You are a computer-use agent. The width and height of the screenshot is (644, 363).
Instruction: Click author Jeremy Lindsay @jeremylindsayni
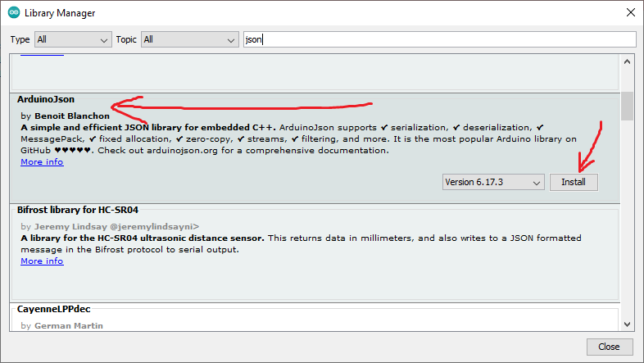coord(116,226)
